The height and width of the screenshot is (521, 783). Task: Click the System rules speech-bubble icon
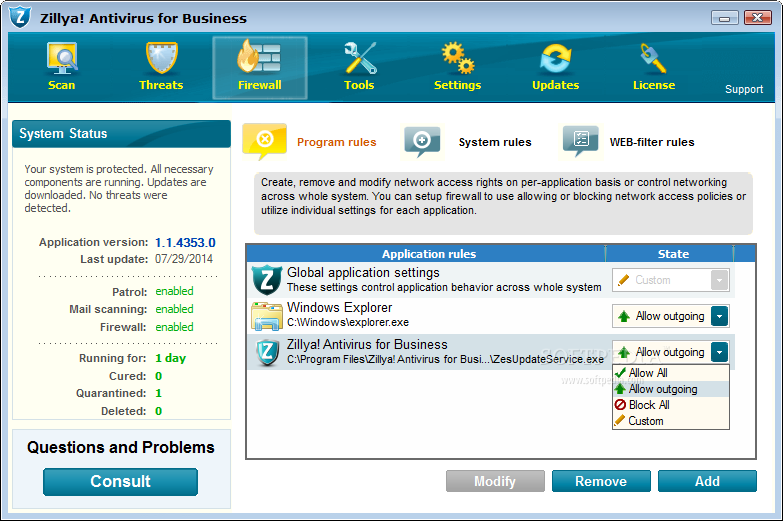[x=422, y=142]
